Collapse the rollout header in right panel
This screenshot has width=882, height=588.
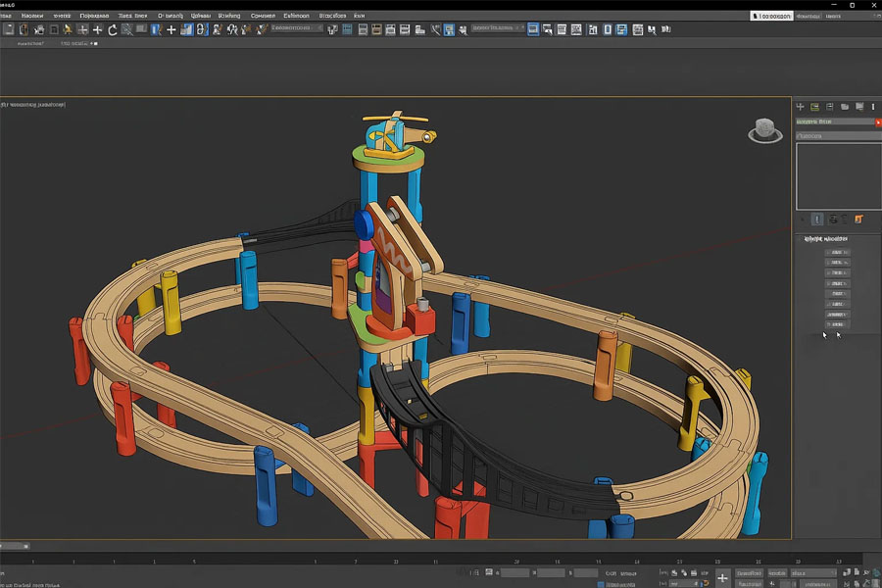(825, 238)
